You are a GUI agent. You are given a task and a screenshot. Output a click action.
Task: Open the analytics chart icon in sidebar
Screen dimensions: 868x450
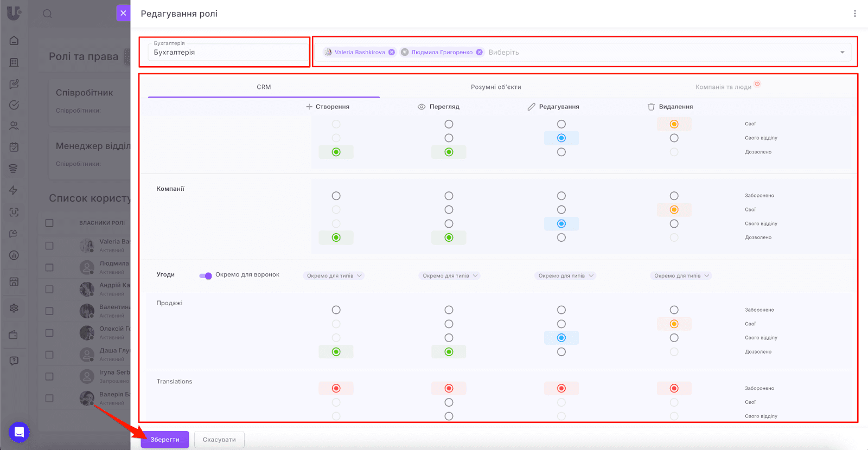pyautogui.click(x=14, y=255)
